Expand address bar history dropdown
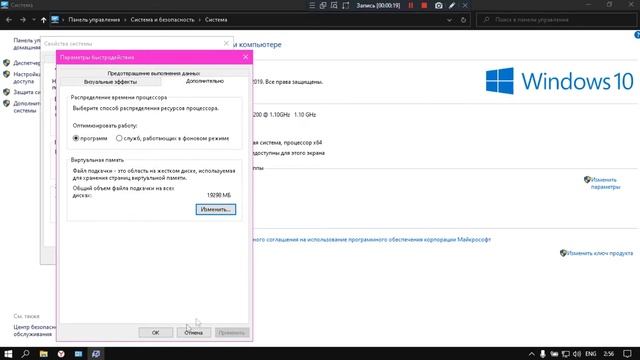The image size is (640, 360). coord(449,20)
